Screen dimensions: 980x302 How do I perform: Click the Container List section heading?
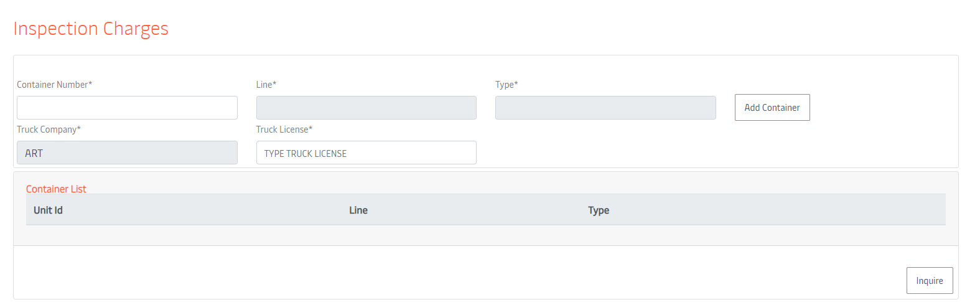(56, 189)
